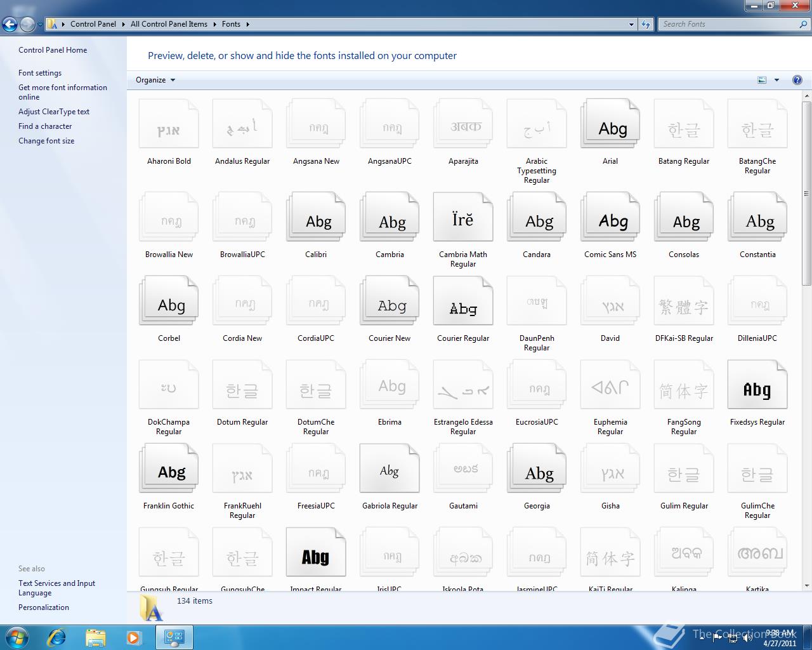Image resolution: width=812 pixels, height=650 pixels.
Task: Open the Help button icon
Action: tap(797, 80)
